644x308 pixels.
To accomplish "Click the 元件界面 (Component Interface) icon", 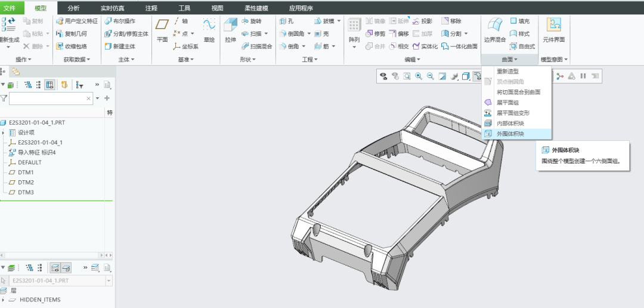I will [x=553, y=24].
